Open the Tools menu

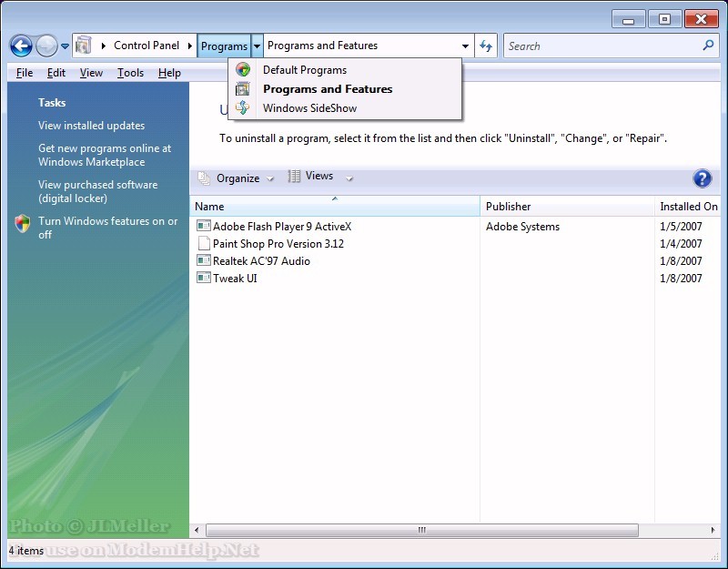130,73
